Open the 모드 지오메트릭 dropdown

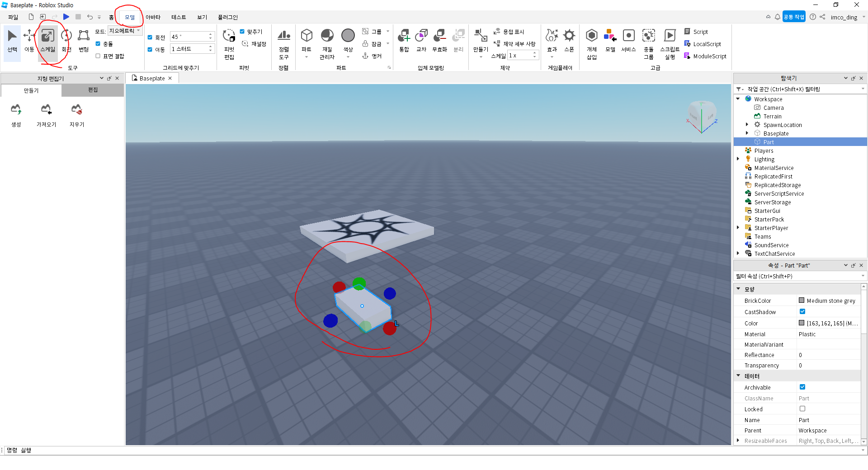click(125, 31)
